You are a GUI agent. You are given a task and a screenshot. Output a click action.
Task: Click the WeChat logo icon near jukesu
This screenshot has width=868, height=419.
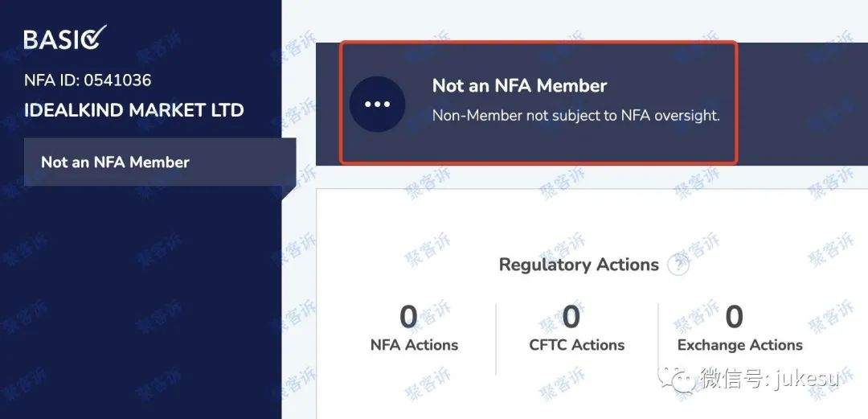click(x=676, y=379)
